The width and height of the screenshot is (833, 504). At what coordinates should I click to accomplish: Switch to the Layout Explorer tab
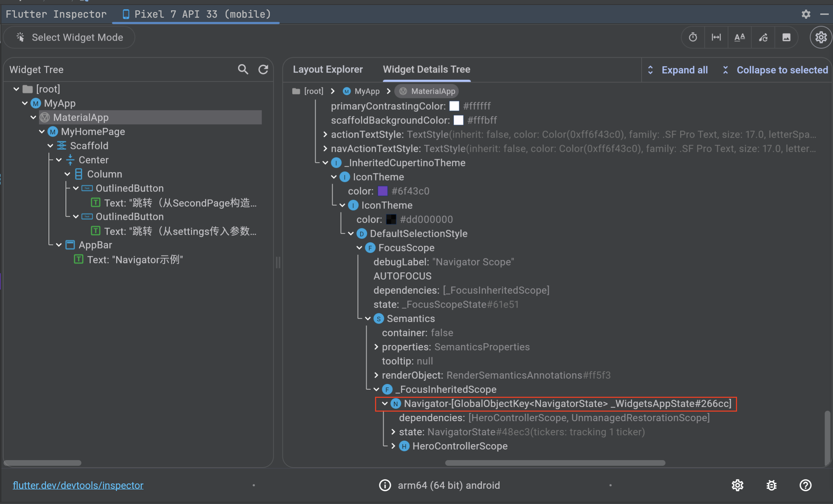(328, 69)
